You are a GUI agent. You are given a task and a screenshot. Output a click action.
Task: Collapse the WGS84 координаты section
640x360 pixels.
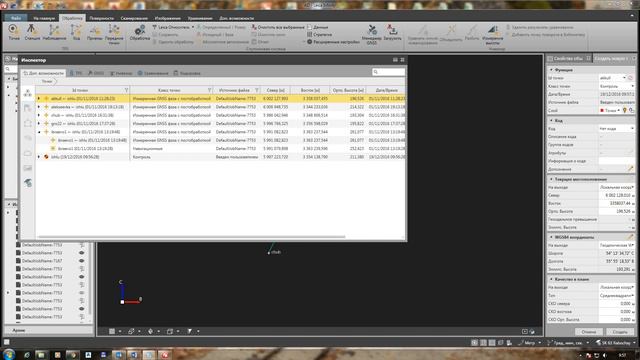(551, 237)
